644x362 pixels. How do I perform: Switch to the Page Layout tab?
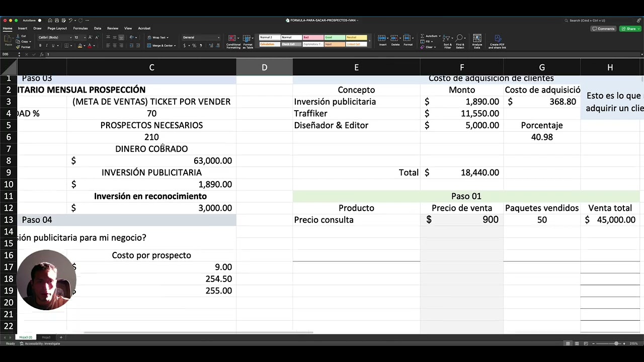57,28
